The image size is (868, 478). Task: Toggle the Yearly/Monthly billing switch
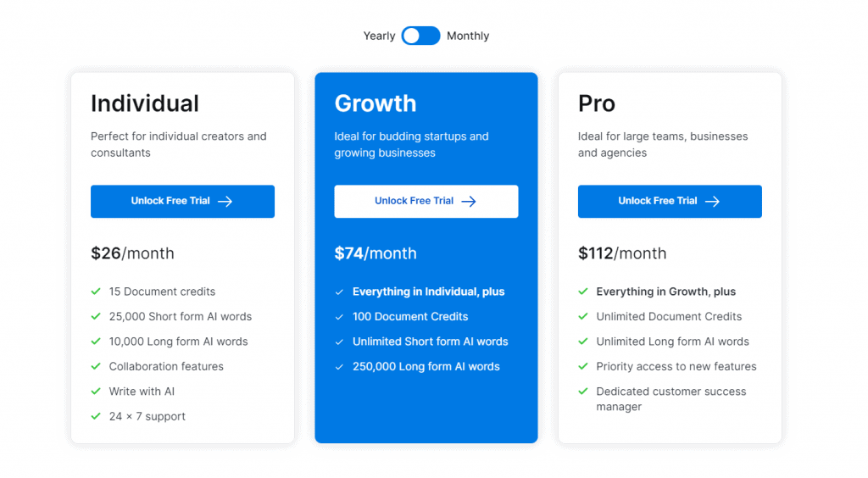(x=420, y=36)
